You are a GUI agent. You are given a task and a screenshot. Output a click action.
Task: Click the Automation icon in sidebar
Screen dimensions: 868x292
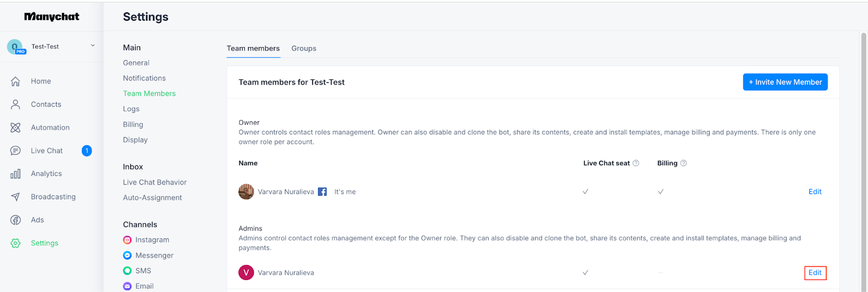(x=15, y=128)
